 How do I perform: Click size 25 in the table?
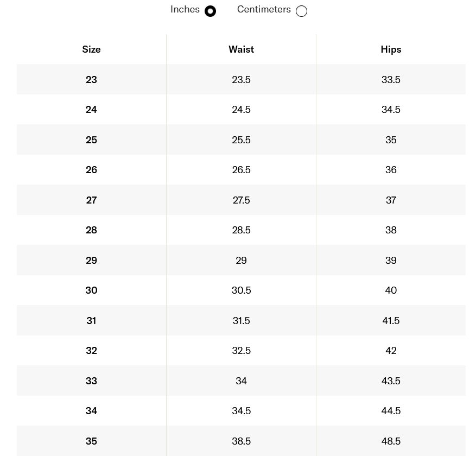pos(91,140)
